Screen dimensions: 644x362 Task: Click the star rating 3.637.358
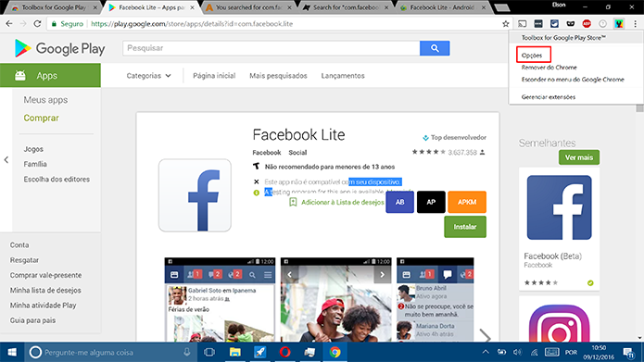tap(448, 152)
